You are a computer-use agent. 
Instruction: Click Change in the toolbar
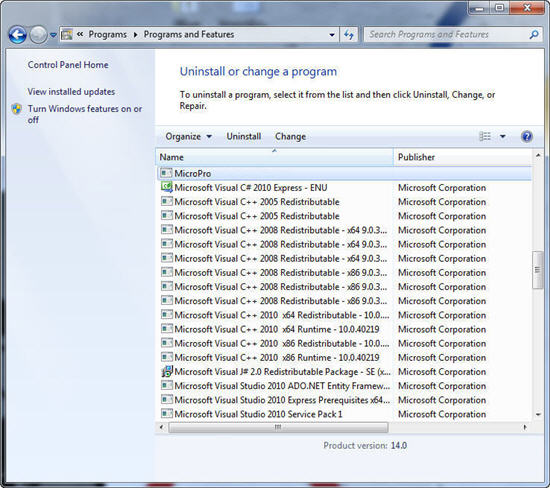coord(290,136)
